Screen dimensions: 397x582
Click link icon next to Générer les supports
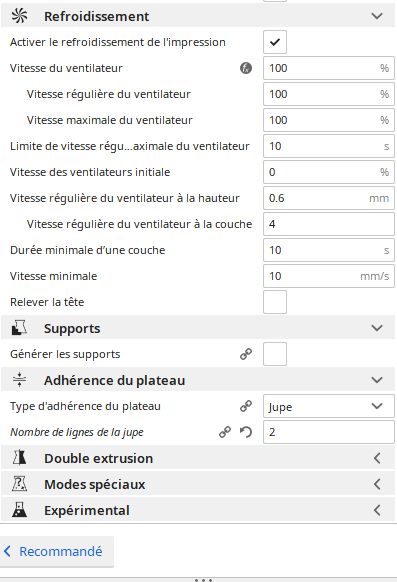point(246,354)
